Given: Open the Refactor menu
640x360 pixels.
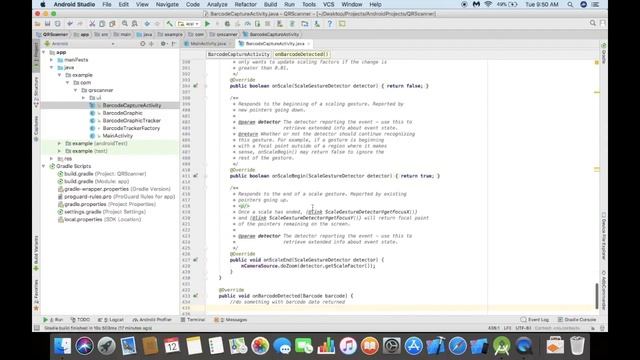Looking at the screenshot, I should pos(245,4).
